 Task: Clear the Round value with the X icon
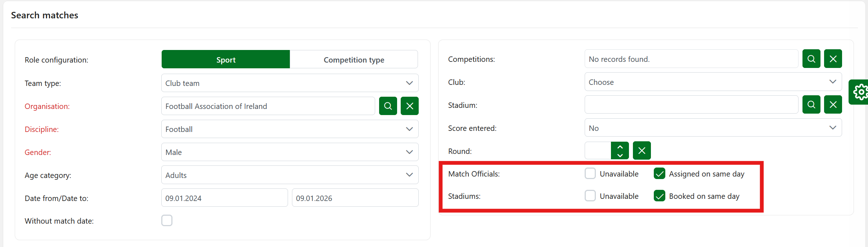[x=642, y=151]
